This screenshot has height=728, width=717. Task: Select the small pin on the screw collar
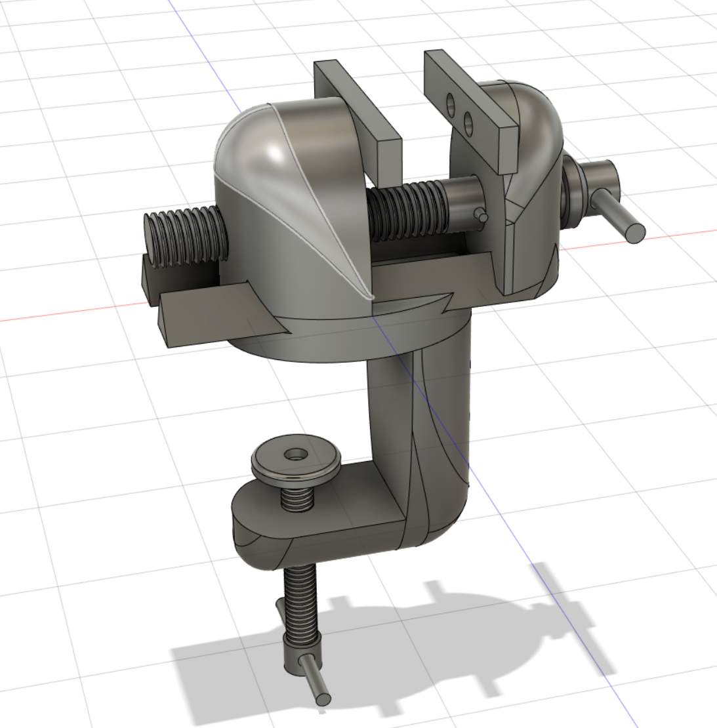[x=481, y=215]
